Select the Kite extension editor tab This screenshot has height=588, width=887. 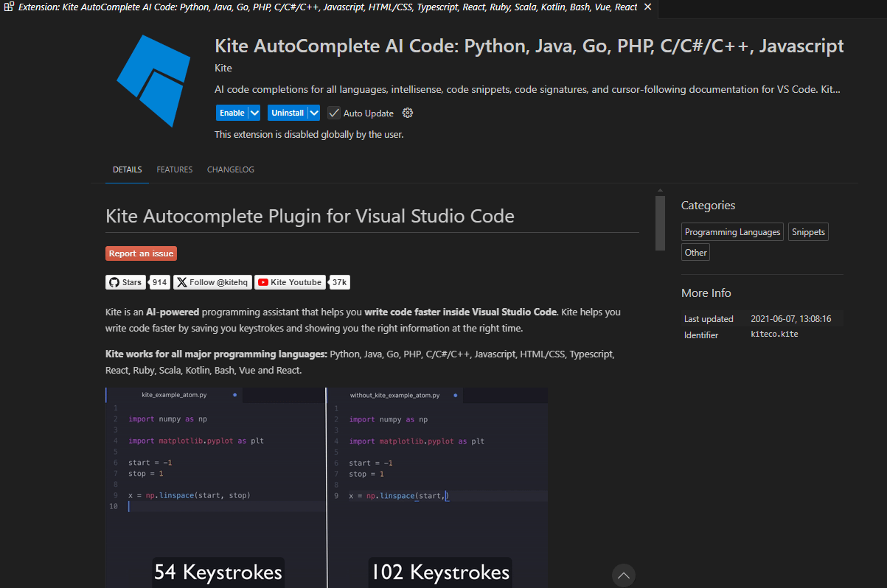click(x=328, y=7)
